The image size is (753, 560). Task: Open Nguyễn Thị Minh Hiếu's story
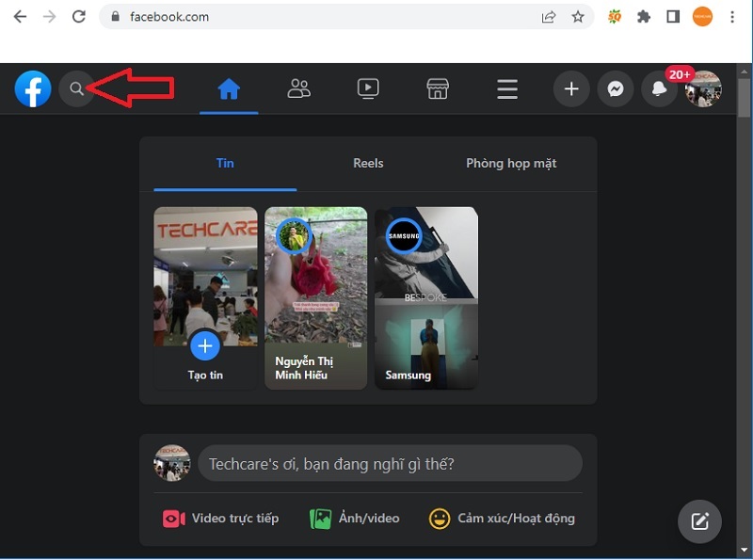tap(316, 298)
